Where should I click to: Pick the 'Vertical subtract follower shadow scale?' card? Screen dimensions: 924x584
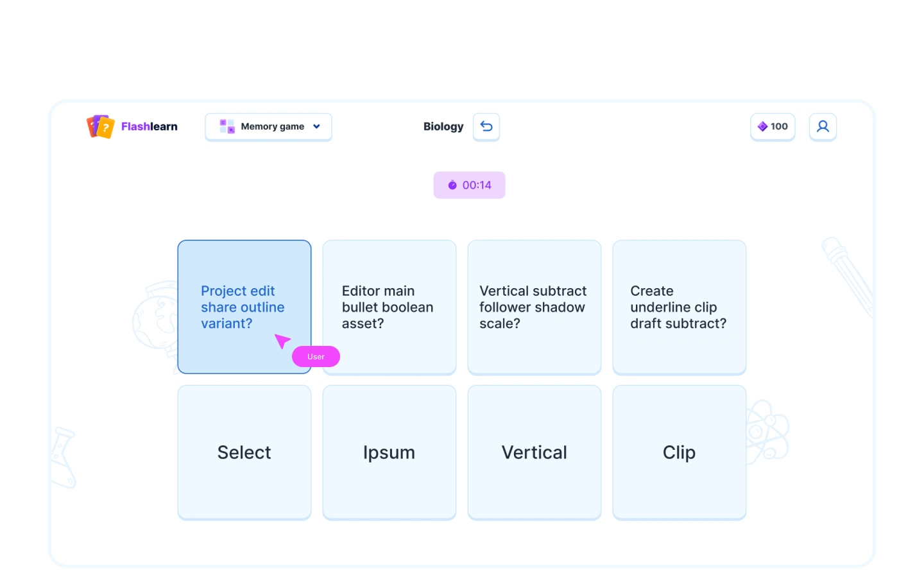point(535,307)
